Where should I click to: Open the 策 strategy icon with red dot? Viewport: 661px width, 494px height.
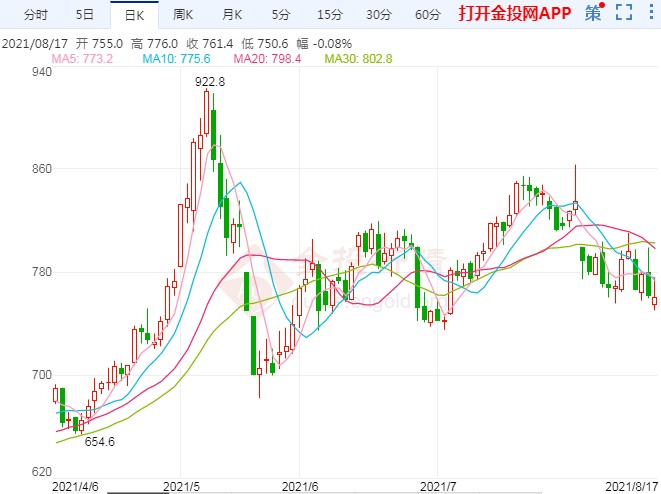[594, 13]
